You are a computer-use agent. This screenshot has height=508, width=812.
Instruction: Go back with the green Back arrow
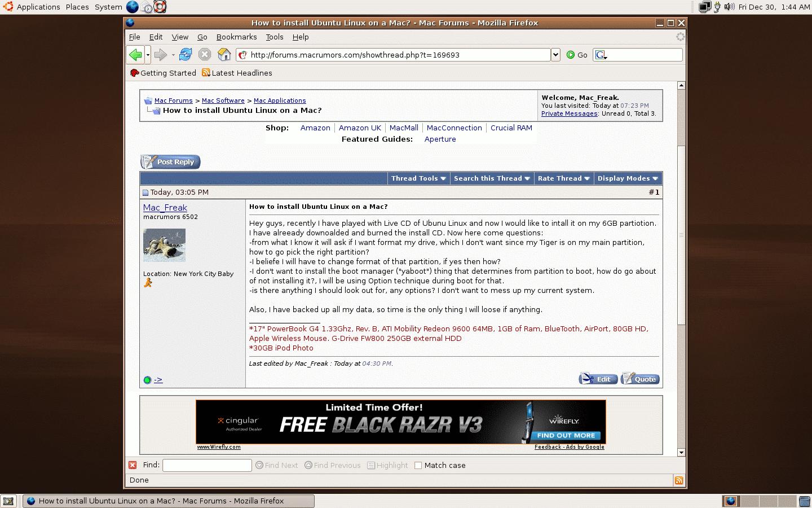point(135,55)
